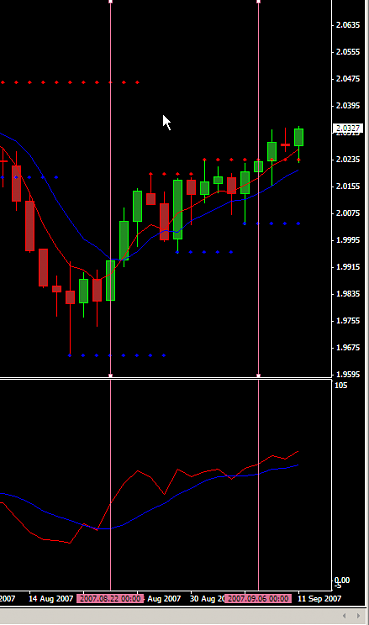The width and height of the screenshot is (369, 625).
Task: Click the 1.9835 price scale value
Action: point(348,294)
